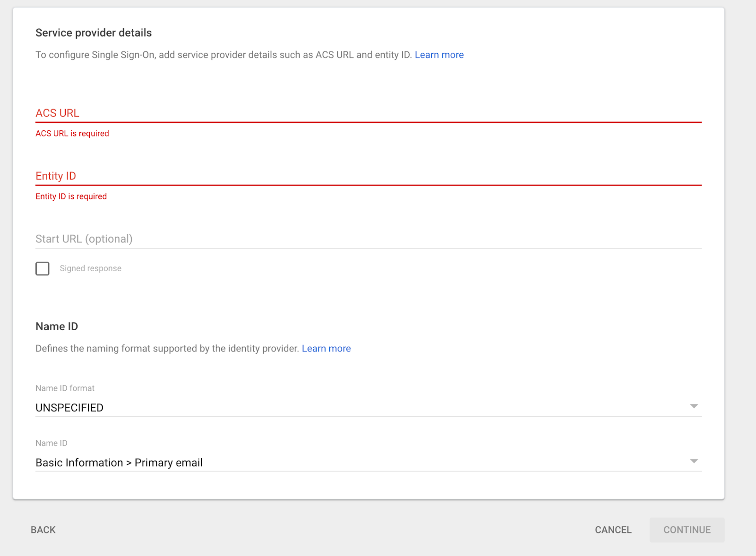Click the Name ID section heading

pyautogui.click(x=56, y=326)
